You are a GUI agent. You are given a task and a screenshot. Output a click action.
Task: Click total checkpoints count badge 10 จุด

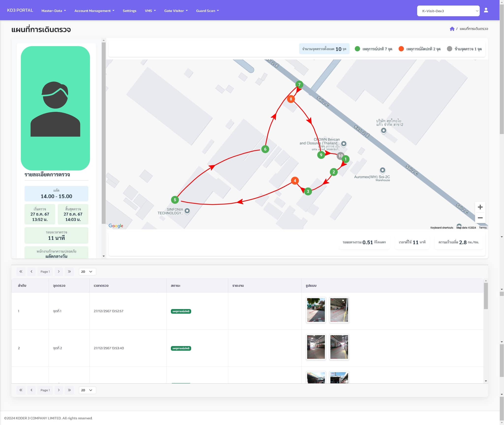pos(324,49)
